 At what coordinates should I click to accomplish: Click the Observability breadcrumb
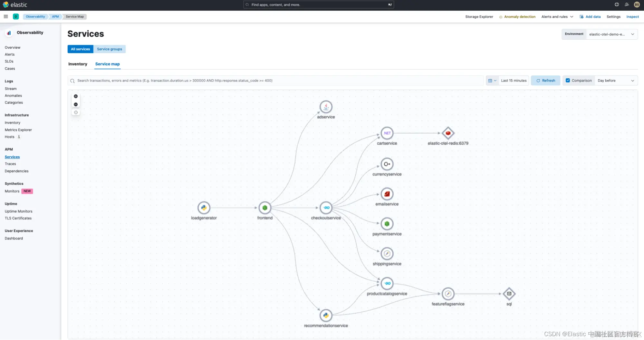(35, 16)
